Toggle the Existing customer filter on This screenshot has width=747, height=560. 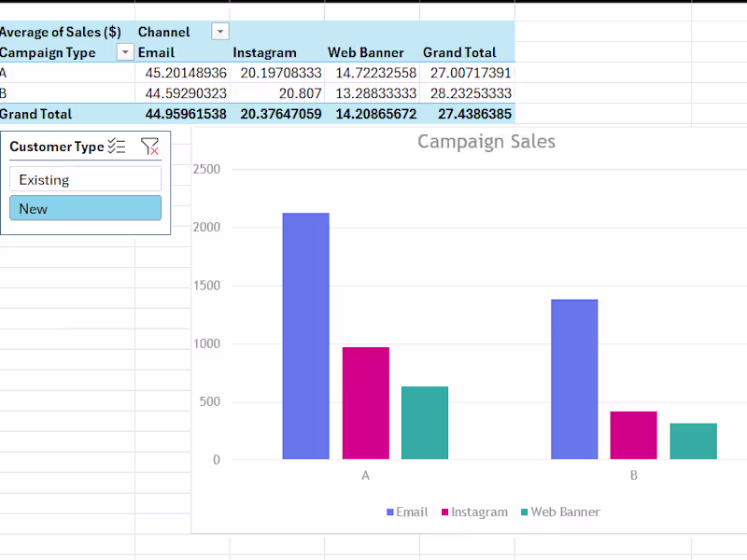click(85, 178)
